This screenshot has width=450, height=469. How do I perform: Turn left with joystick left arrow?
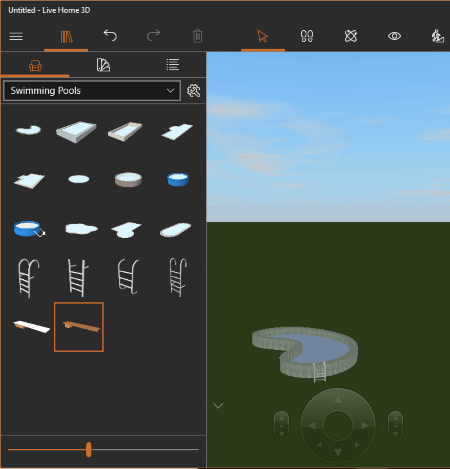tap(312, 426)
